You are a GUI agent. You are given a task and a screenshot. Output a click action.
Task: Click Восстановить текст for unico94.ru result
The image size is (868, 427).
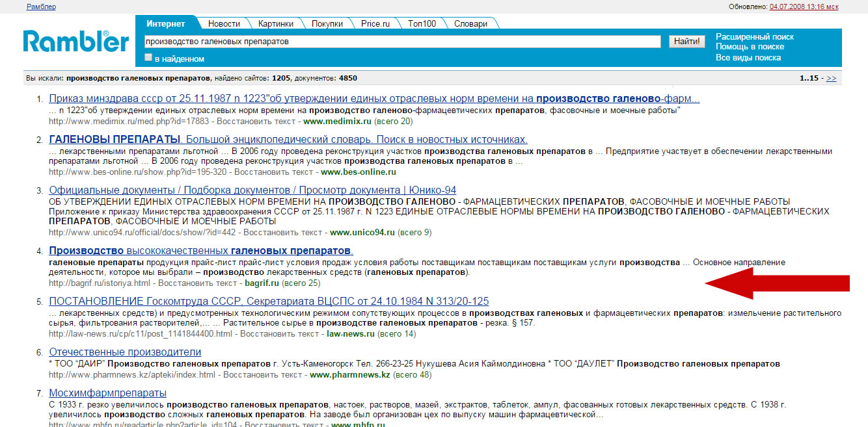tap(284, 233)
